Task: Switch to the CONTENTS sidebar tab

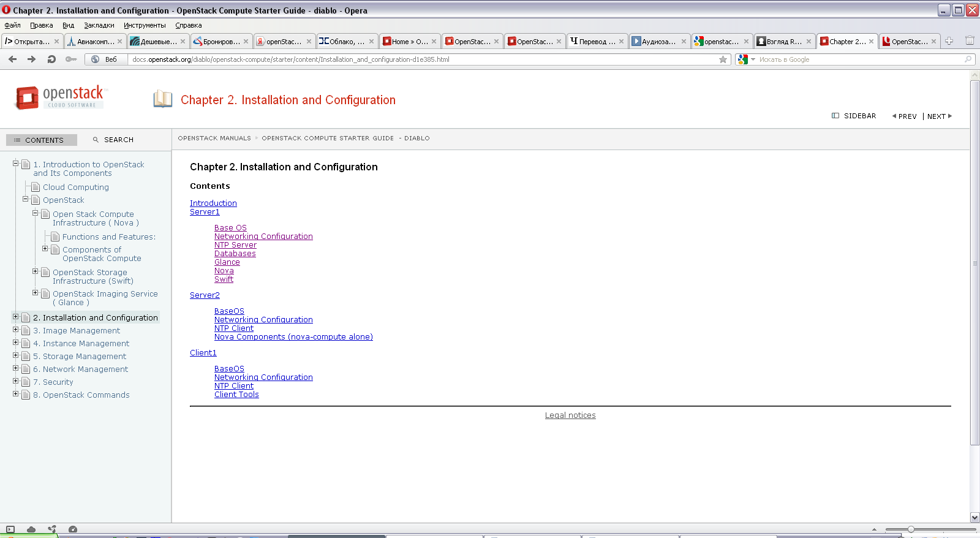Action: pyautogui.click(x=42, y=140)
